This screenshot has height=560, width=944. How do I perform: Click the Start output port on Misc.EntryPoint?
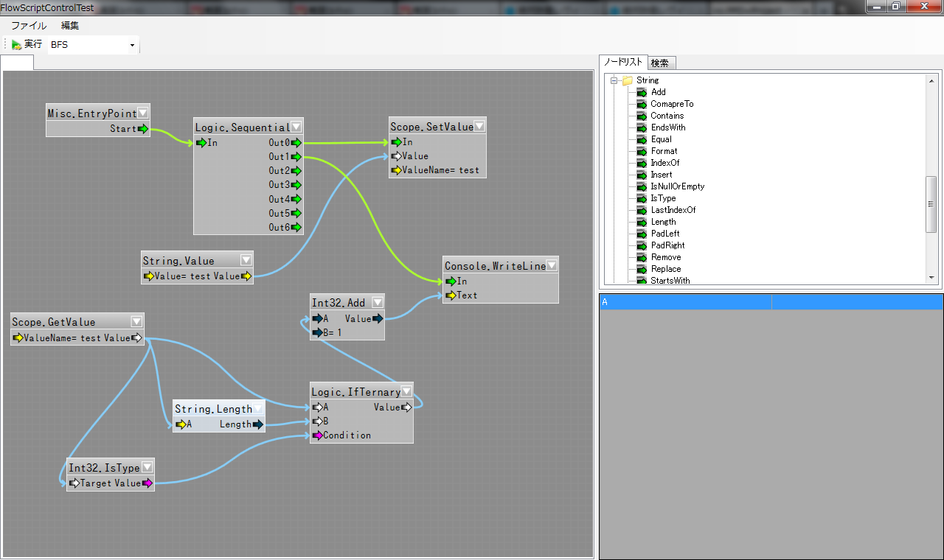pos(143,129)
